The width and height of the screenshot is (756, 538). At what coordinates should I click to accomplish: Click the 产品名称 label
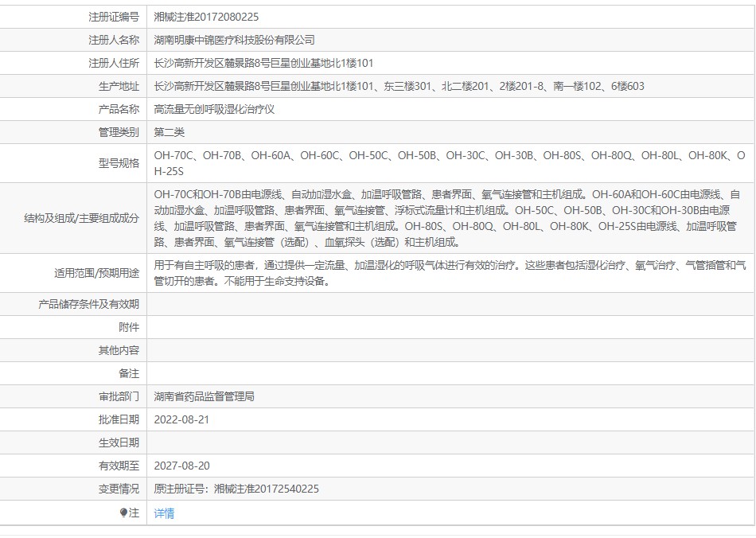click(119, 110)
